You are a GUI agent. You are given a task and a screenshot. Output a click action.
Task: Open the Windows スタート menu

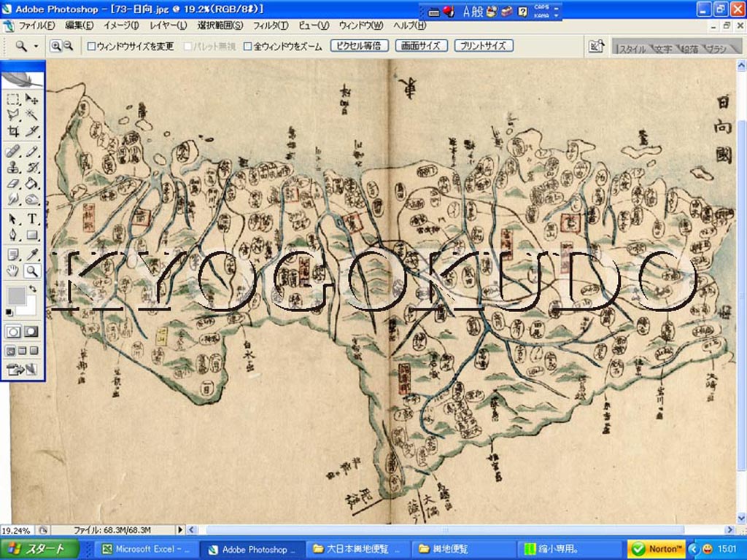(39, 548)
